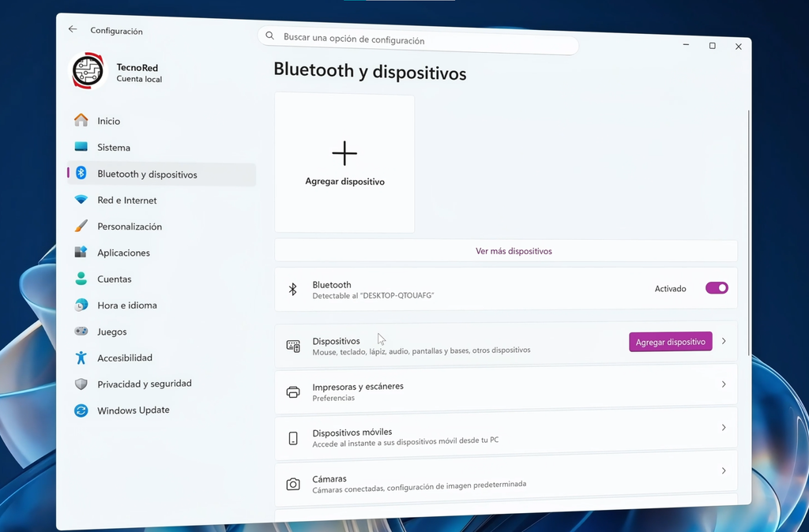Open Dispositivos móviles via its chevron
The image size is (809, 532).
coord(724,427)
